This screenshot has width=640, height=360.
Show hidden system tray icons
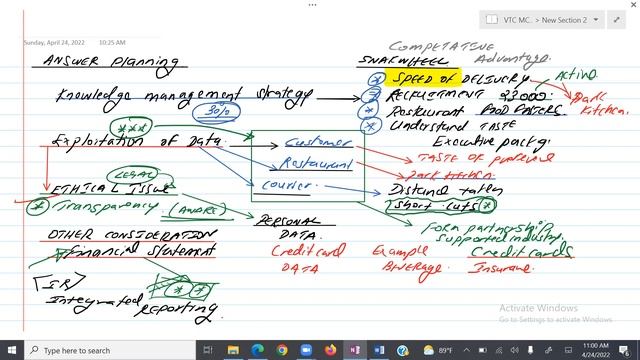point(467,350)
